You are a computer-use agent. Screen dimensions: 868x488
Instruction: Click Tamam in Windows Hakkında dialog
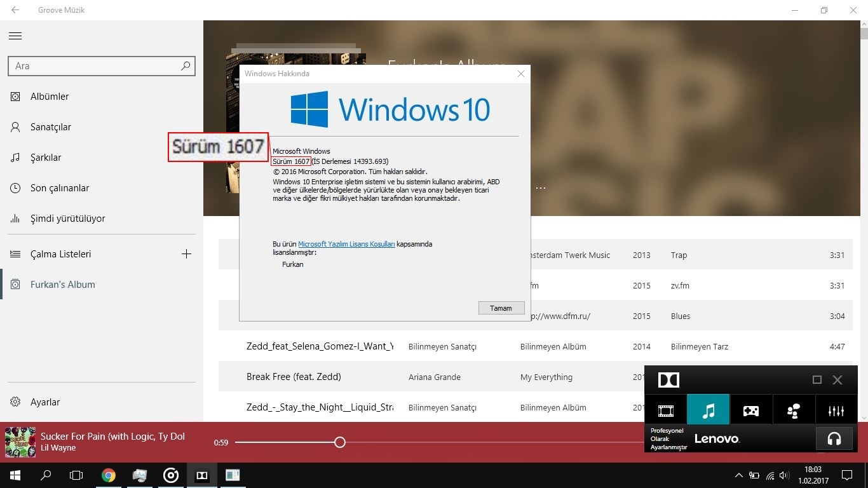[501, 308]
